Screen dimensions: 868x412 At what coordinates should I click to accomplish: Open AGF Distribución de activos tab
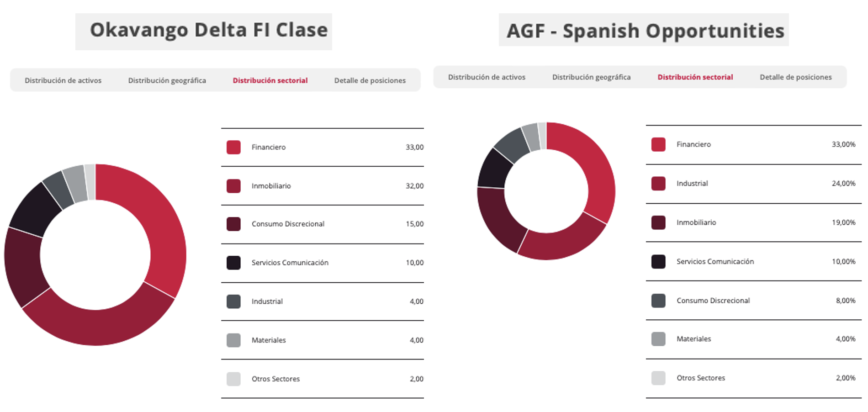click(487, 77)
